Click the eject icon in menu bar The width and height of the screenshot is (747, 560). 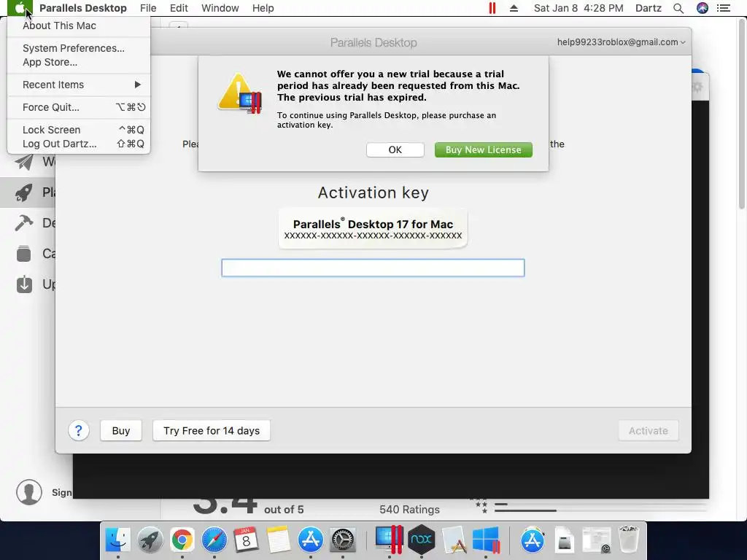click(x=514, y=8)
